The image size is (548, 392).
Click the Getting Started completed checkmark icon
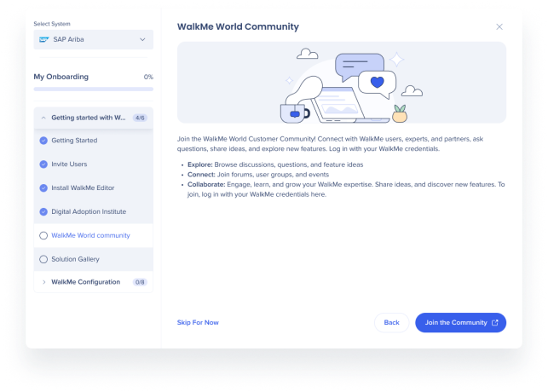point(43,141)
